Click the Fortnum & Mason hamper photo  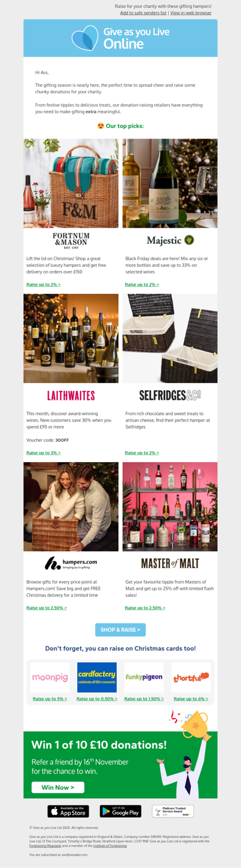pos(71,183)
